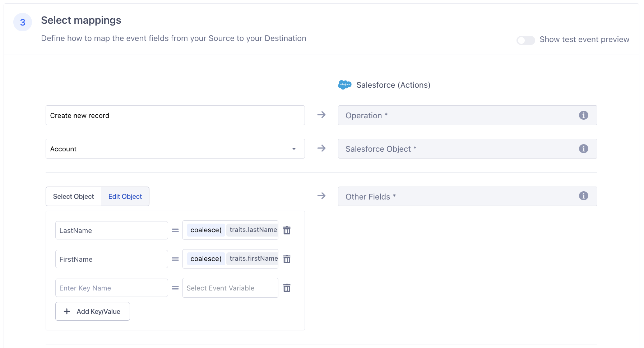The width and height of the screenshot is (644, 348).
Task: Click the info icon beside Salesforce Object
Action: coord(584,148)
